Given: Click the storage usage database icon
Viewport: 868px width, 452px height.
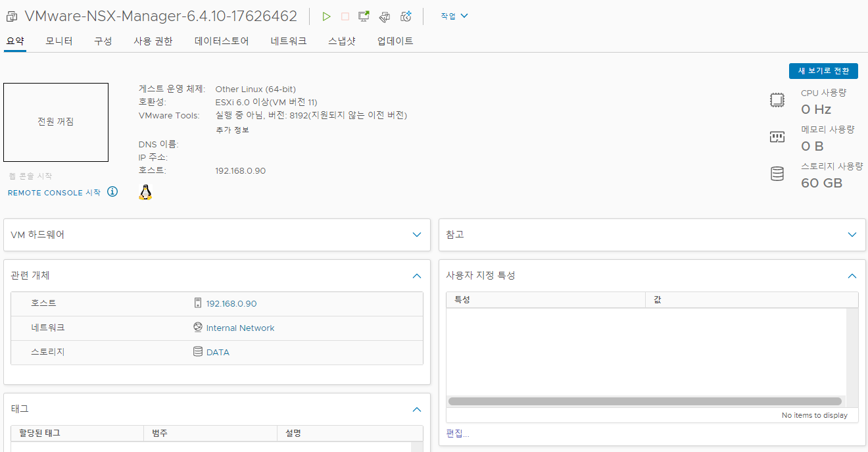Looking at the screenshot, I should [777, 174].
